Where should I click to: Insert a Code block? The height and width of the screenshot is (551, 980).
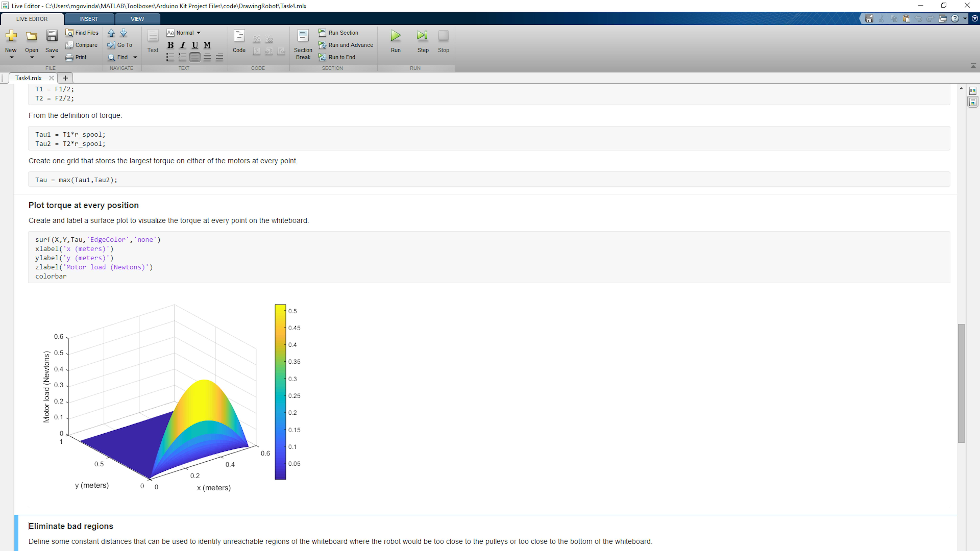239,41
